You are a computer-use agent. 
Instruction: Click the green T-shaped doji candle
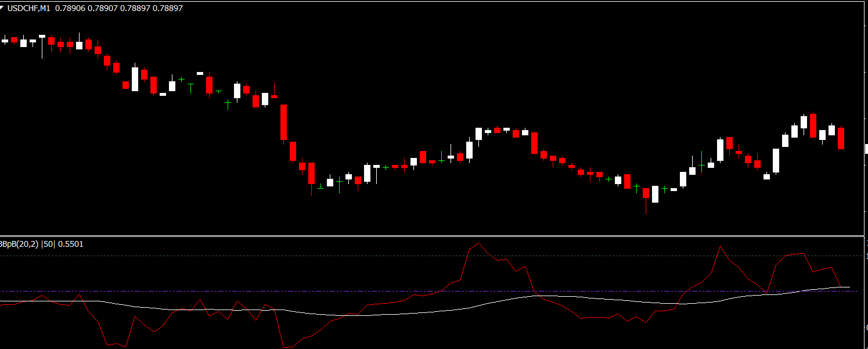190,87
